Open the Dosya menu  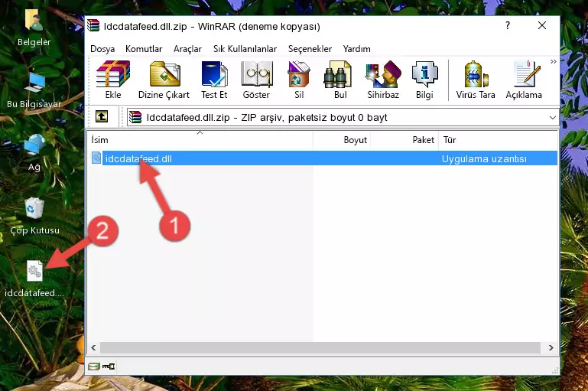tap(102, 49)
